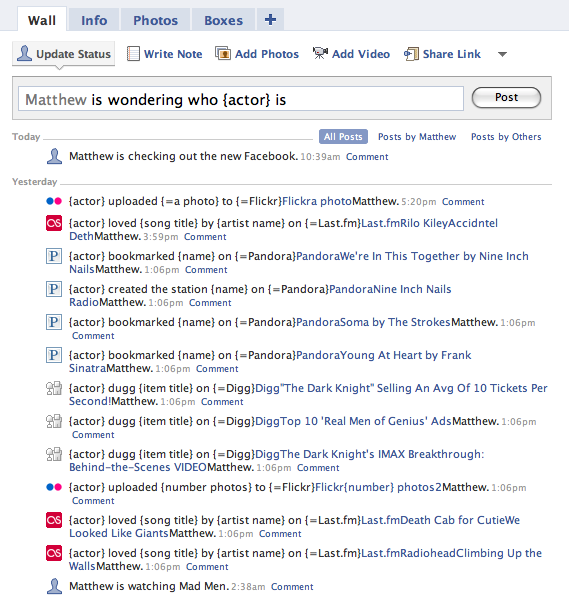Add a new tab with the plus button
Screen dimensions: 569x604
pyautogui.click(x=270, y=19)
